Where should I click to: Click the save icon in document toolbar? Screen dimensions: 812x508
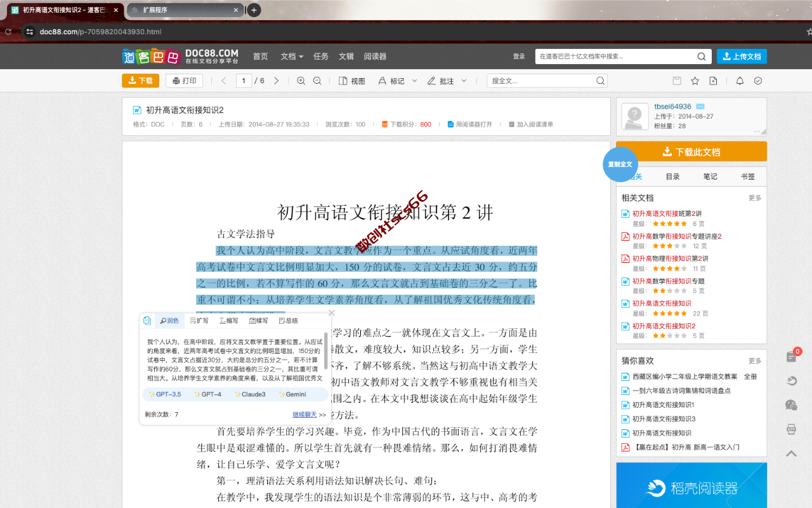click(677, 81)
